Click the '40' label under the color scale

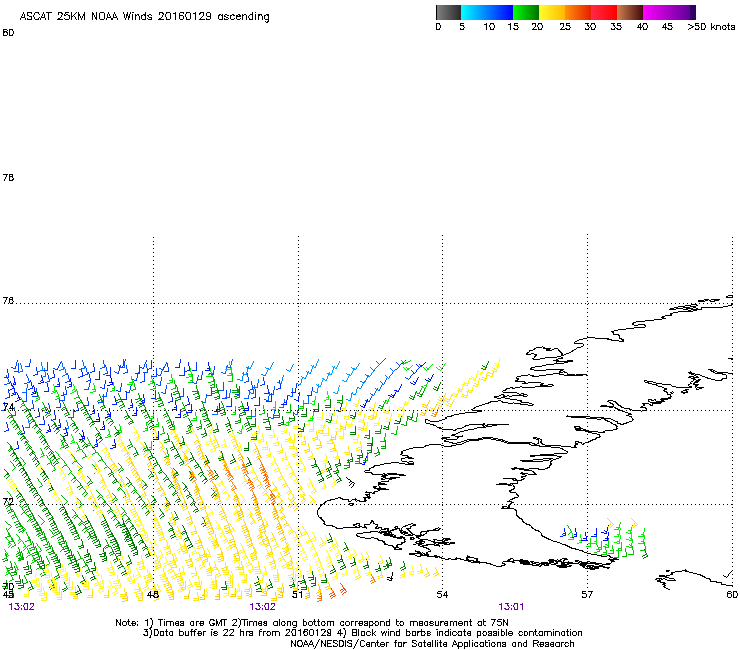click(x=642, y=27)
